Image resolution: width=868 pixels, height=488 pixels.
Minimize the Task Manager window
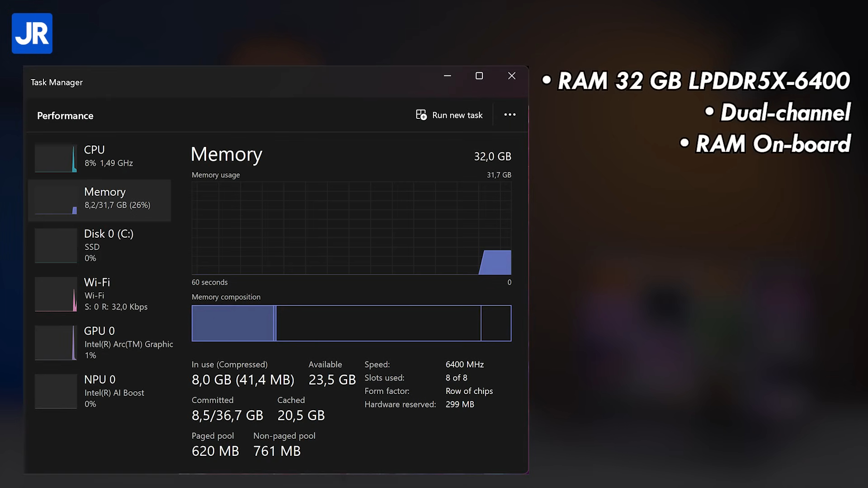[x=447, y=76]
